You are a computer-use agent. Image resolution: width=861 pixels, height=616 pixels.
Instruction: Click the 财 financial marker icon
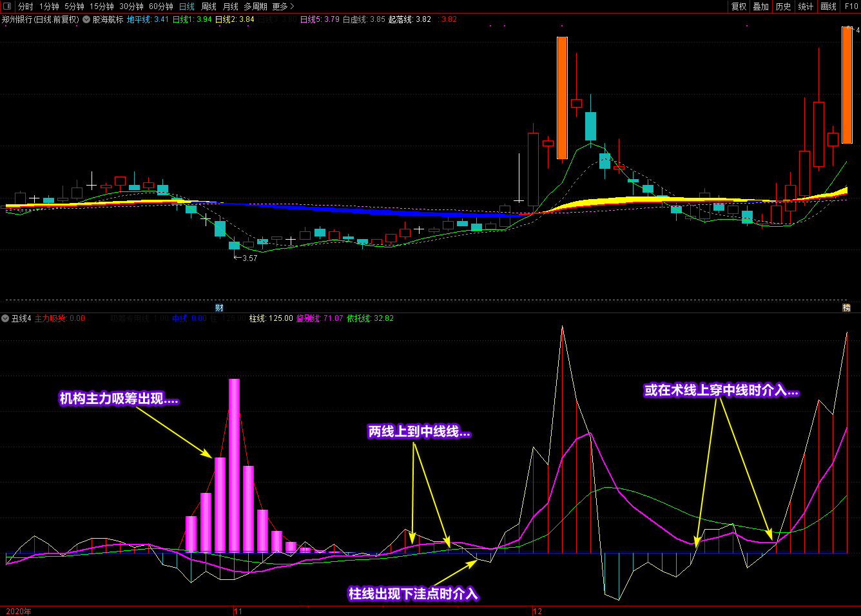tap(219, 308)
